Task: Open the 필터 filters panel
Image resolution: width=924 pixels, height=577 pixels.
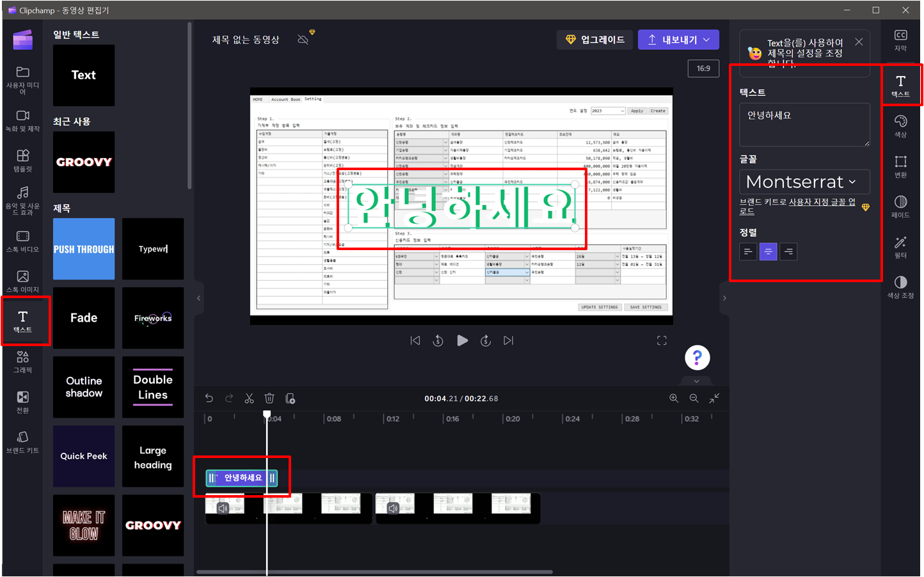Action: 900,247
